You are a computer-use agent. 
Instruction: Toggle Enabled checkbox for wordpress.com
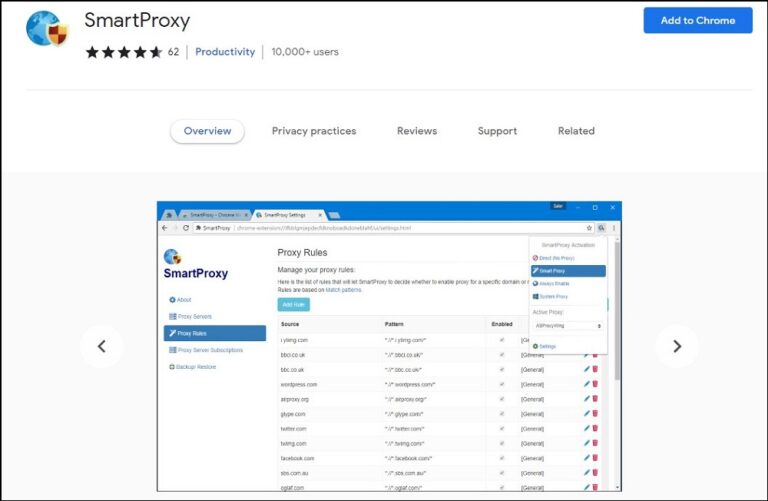(x=501, y=384)
